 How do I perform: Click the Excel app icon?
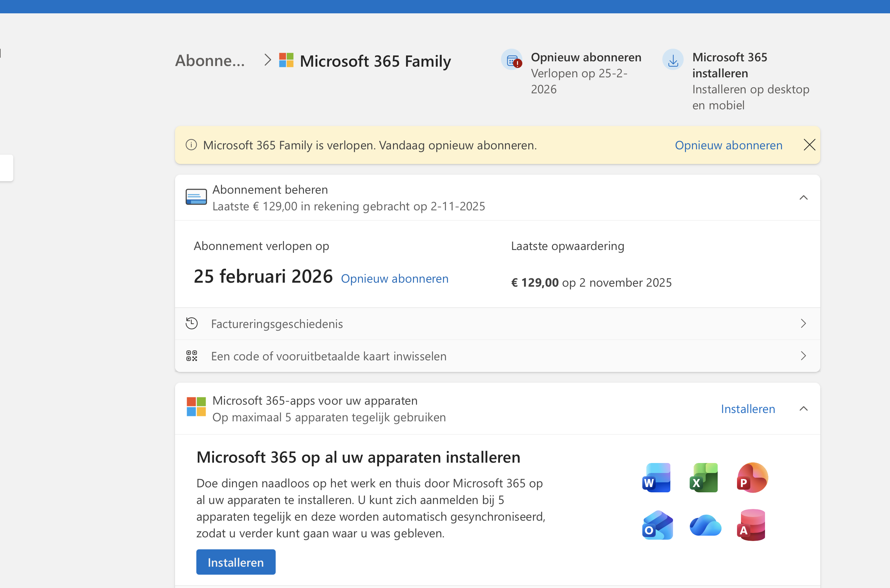coord(704,477)
